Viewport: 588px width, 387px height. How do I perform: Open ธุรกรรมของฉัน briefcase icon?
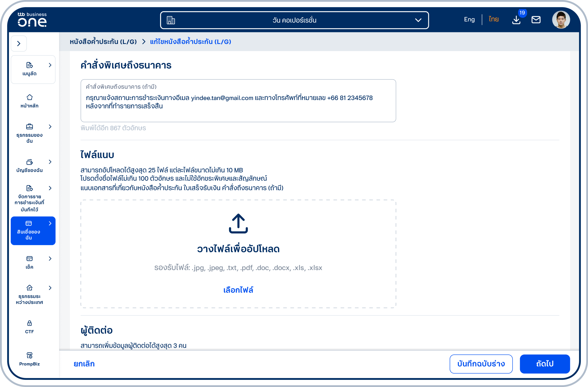29,126
